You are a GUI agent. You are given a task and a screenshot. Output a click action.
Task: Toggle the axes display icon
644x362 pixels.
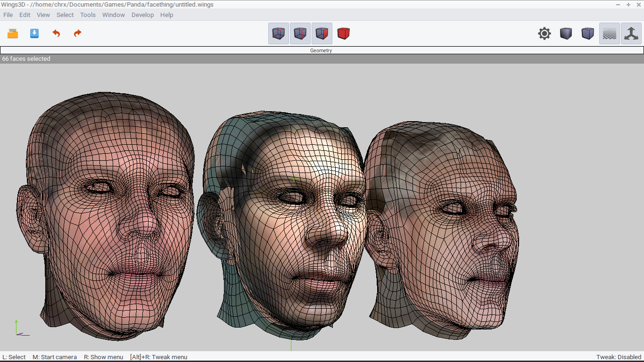631,33
